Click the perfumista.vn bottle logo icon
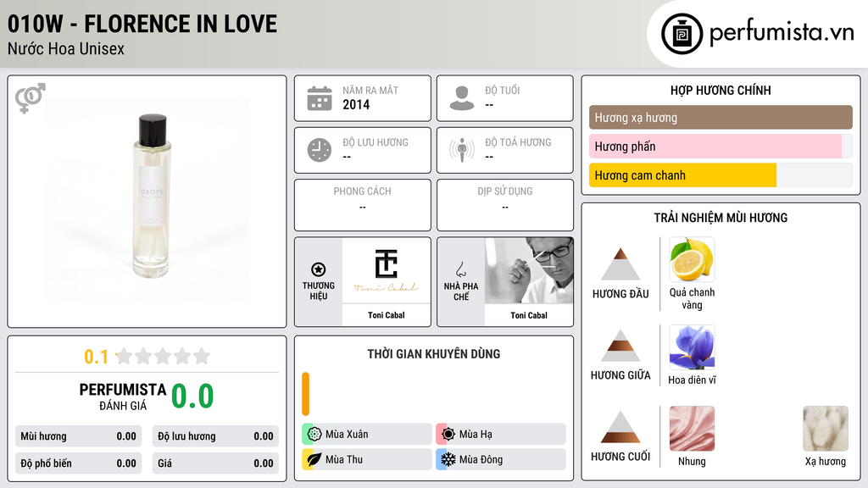The width and height of the screenshot is (868, 488). (x=682, y=34)
